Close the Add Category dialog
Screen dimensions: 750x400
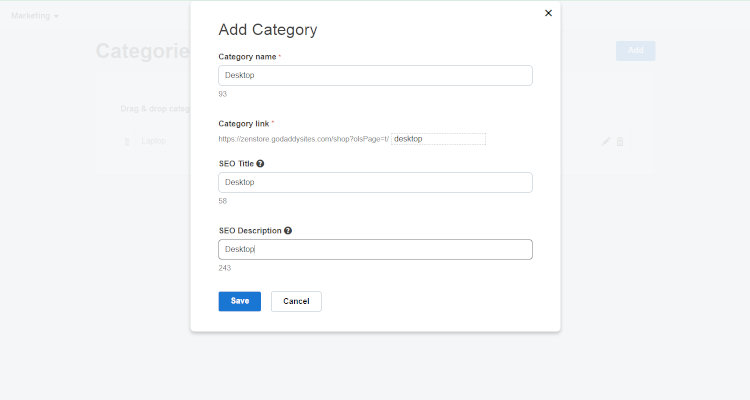click(548, 13)
